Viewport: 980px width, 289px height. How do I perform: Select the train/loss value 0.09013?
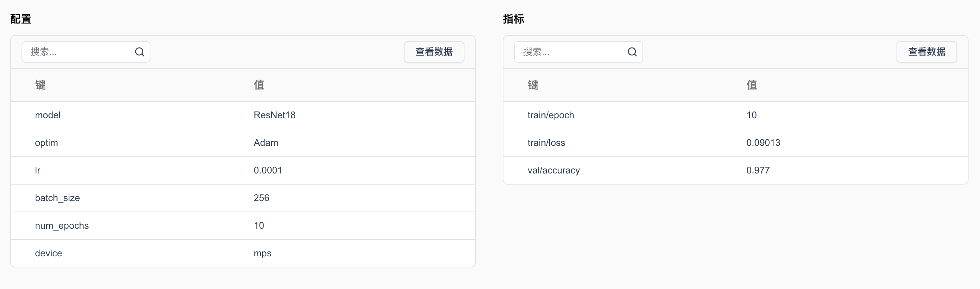click(763, 143)
